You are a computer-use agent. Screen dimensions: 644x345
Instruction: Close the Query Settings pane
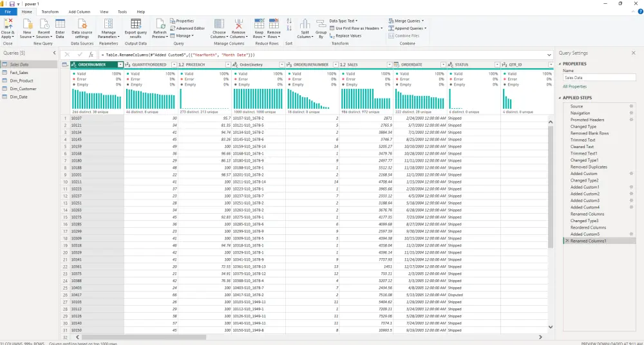tap(633, 53)
